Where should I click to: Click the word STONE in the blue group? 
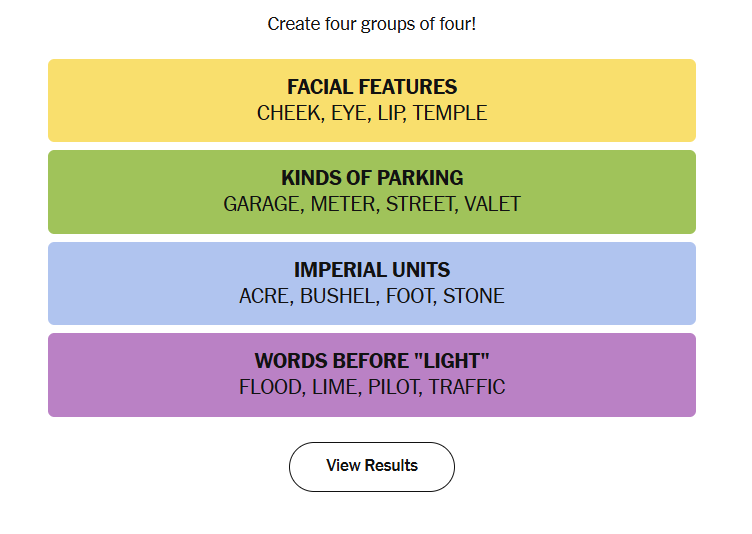pyautogui.click(x=474, y=297)
